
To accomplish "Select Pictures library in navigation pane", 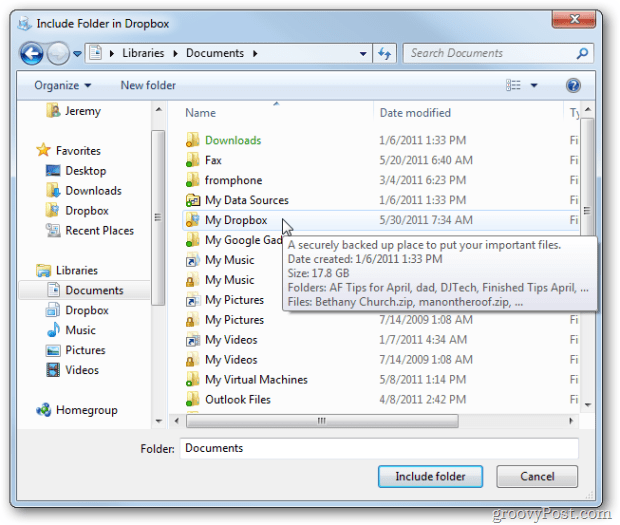I will point(76,350).
